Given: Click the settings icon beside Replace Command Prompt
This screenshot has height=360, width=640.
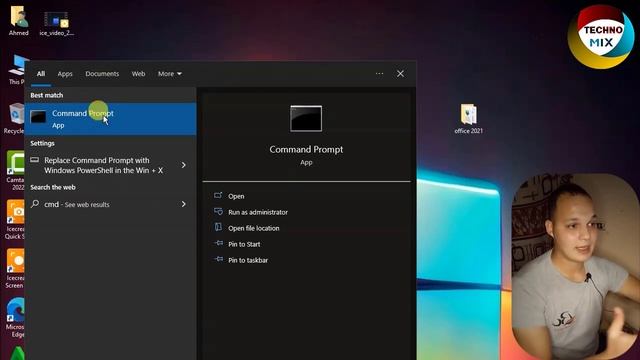Looking at the screenshot, I should pos(35,160).
